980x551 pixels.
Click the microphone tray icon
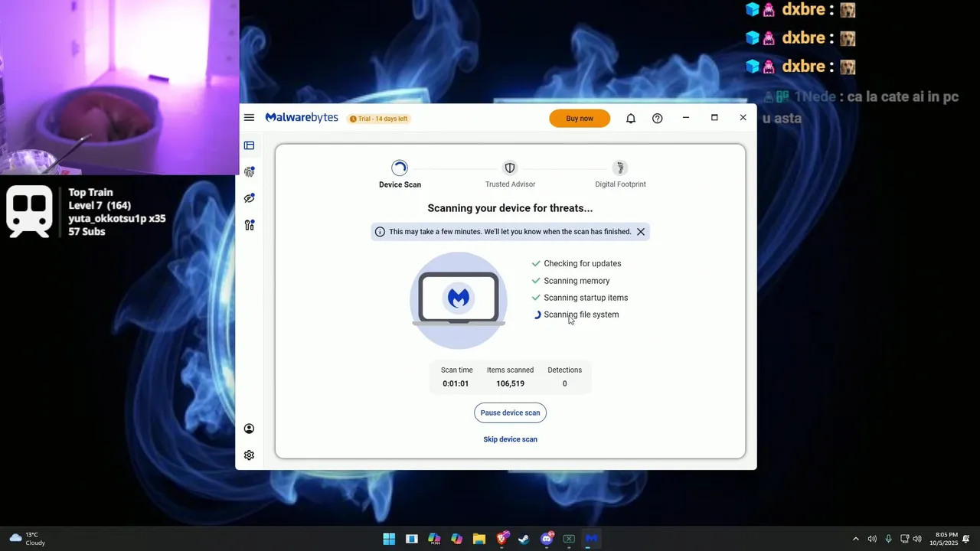[x=888, y=539]
